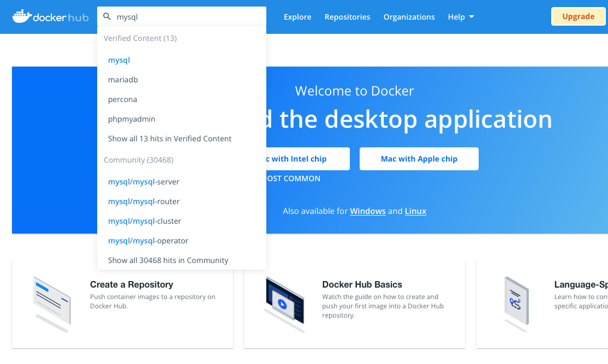Click the Mac with Intel chip button
The image size is (608, 364).
pos(308,159)
